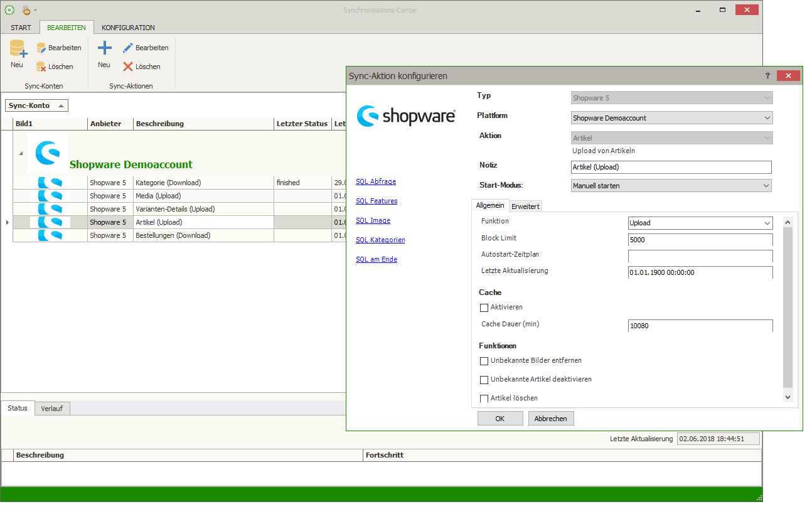This screenshot has height=509, width=812.
Task: Select the Bestellungen (Download) description cell
Action: (x=204, y=235)
